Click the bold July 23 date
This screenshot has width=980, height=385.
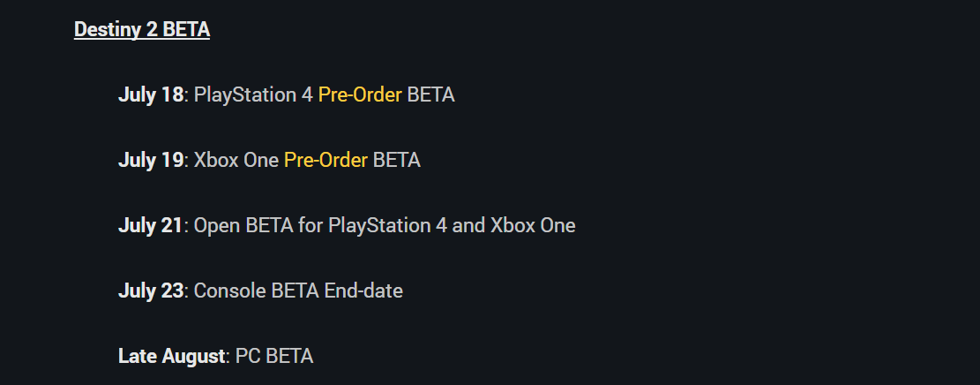[x=150, y=291]
